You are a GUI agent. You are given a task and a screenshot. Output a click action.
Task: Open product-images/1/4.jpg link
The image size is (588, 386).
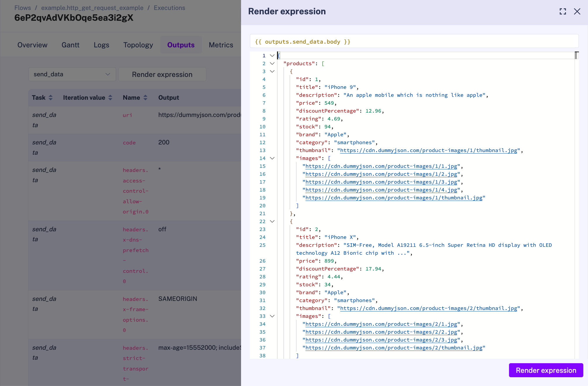tap(381, 190)
